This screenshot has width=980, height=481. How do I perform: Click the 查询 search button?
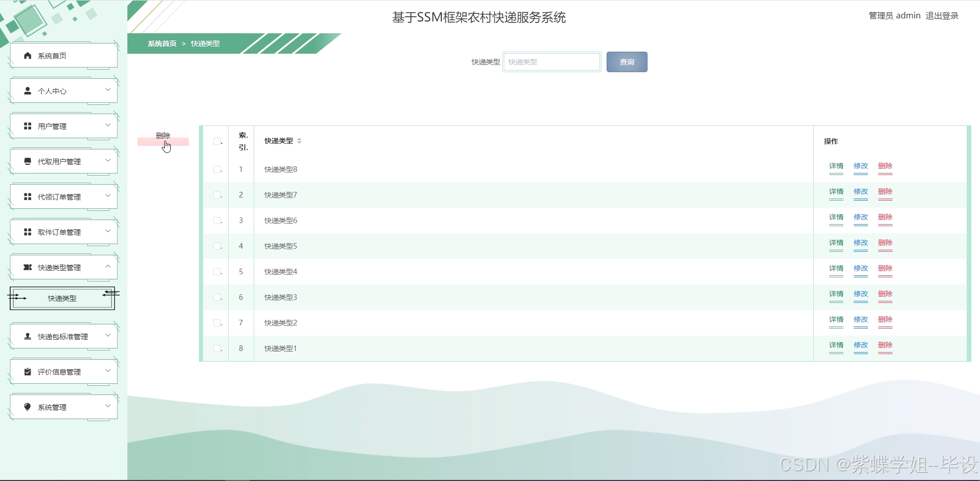point(627,62)
